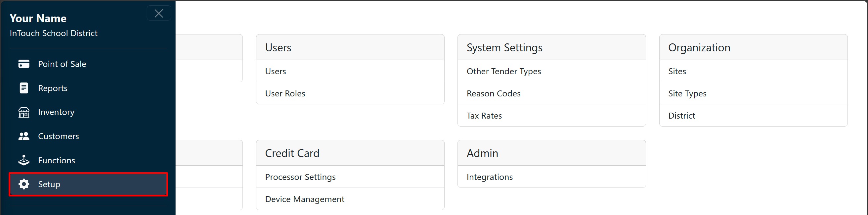View Tax Rates configuration

(x=484, y=115)
